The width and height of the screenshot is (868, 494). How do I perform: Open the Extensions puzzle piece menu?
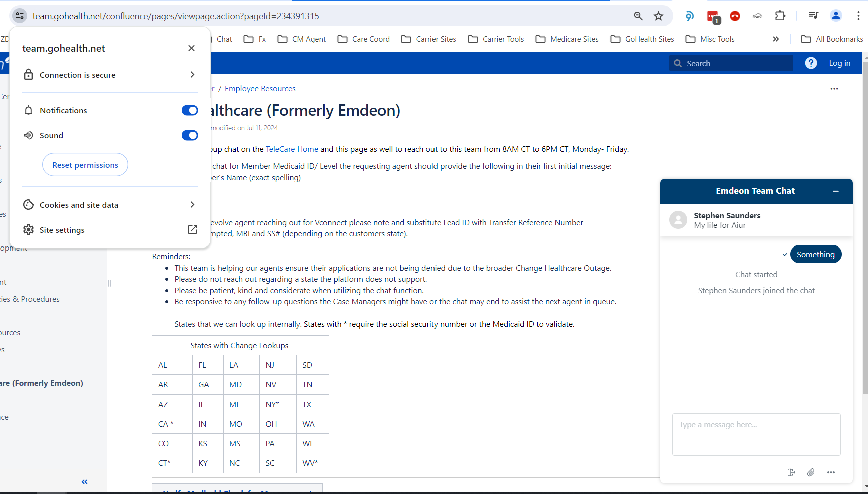point(780,16)
